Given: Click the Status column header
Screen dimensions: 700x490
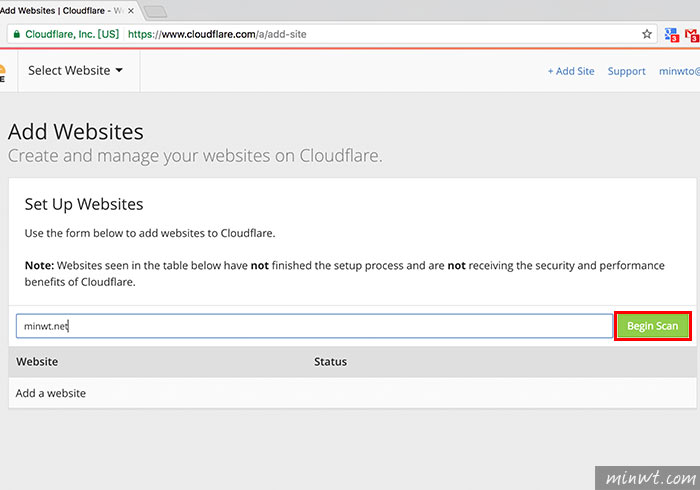Looking at the screenshot, I should point(330,362).
